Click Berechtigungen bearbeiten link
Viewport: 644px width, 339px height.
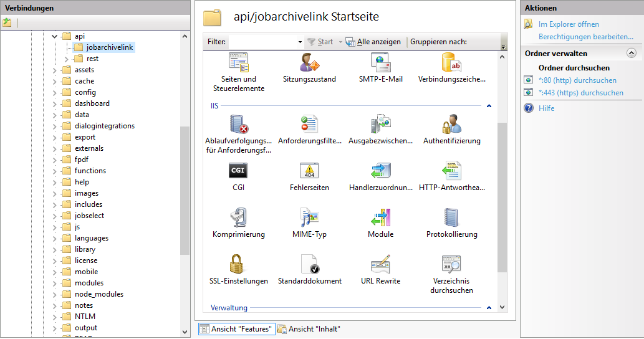(x=585, y=37)
